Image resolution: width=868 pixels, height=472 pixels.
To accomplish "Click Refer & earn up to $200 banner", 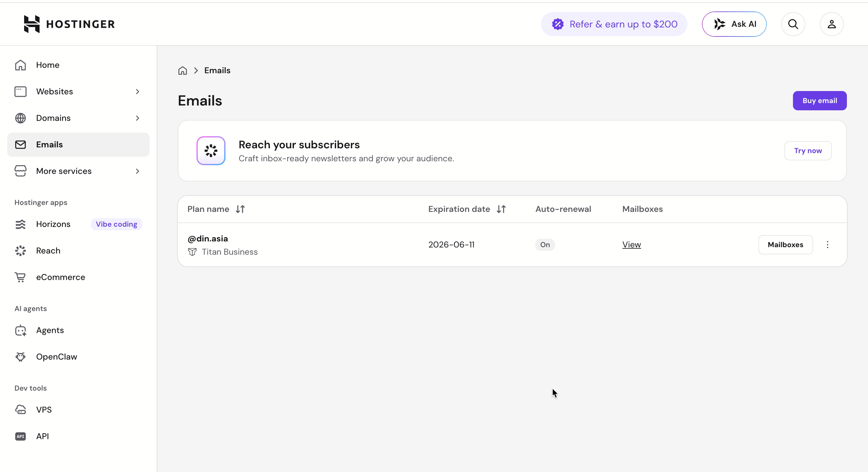I will pyautogui.click(x=614, y=24).
